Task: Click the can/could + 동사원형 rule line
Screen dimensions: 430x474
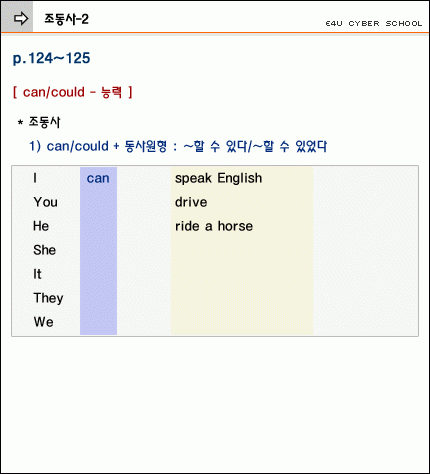Action: click(178, 146)
